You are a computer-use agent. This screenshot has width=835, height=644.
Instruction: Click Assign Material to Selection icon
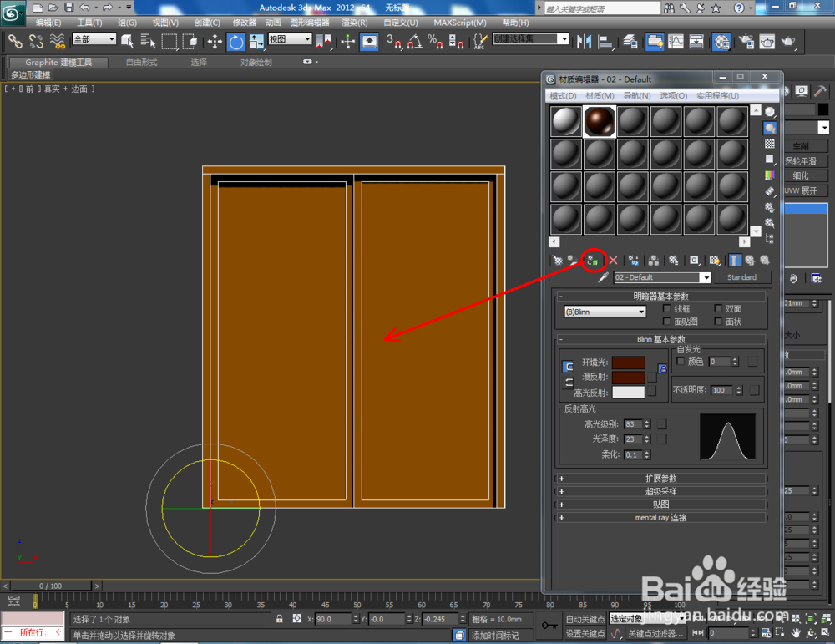click(x=593, y=261)
